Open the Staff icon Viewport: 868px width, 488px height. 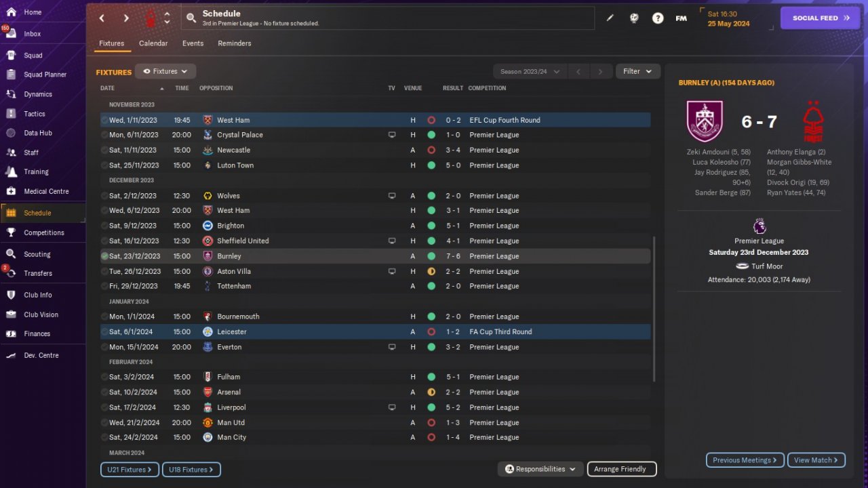coord(11,152)
